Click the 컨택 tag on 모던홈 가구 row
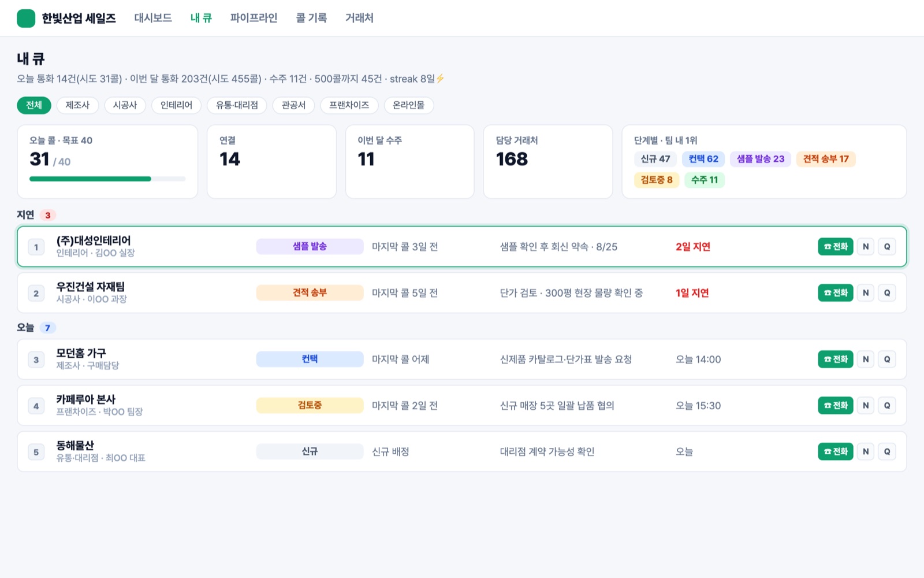The width and height of the screenshot is (924, 578). point(310,359)
